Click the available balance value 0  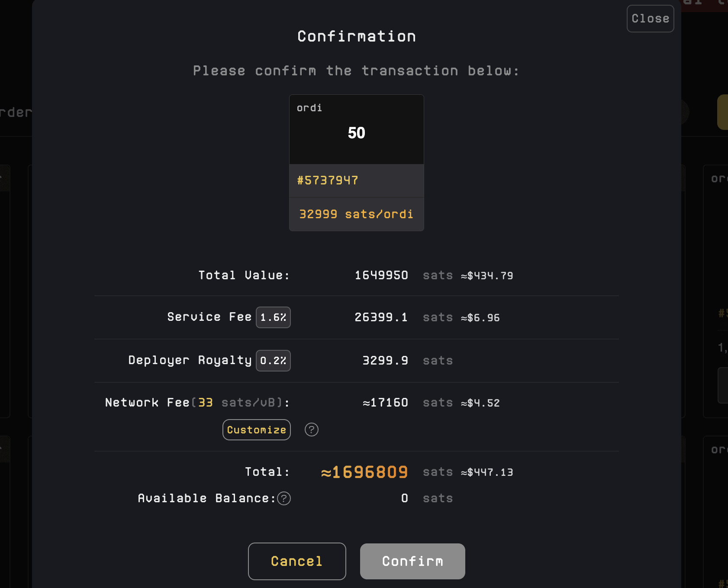405,498
